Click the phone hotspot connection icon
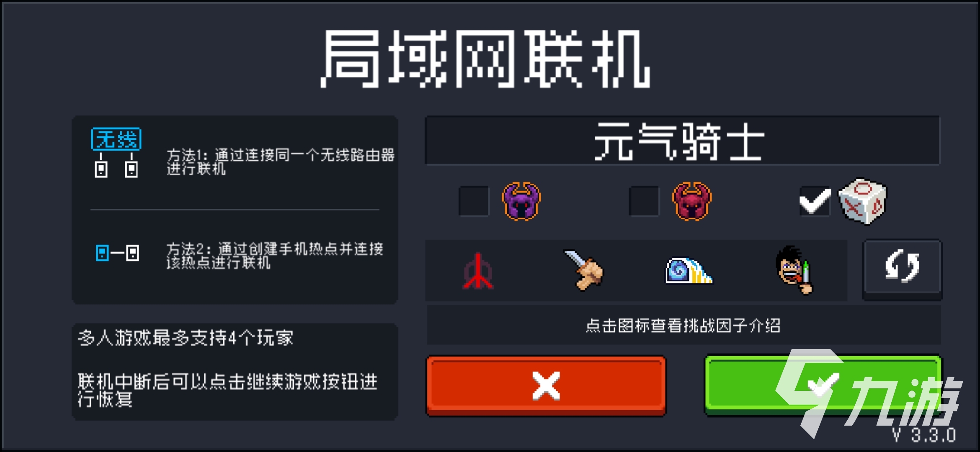 pyautogui.click(x=117, y=253)
